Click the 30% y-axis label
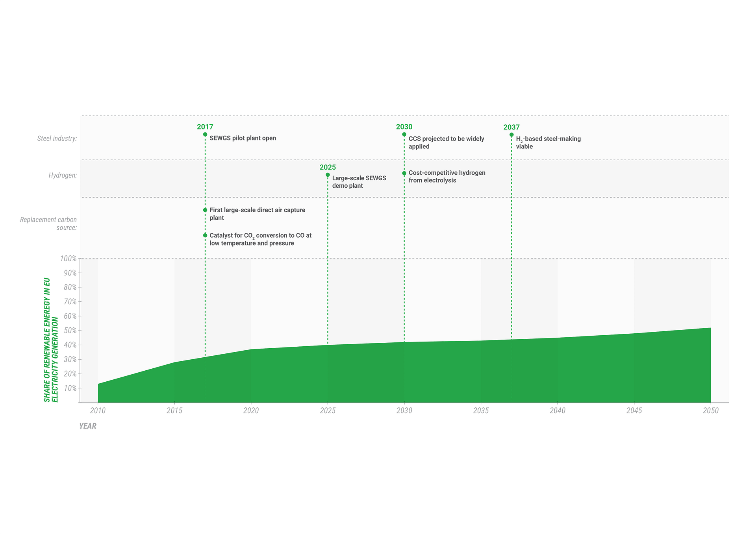 [x=70, y=359]
